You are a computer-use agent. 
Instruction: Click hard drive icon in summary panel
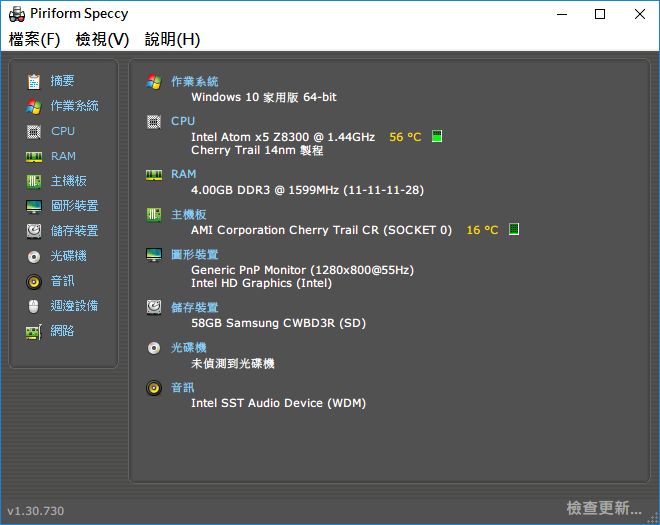point(154,307)
